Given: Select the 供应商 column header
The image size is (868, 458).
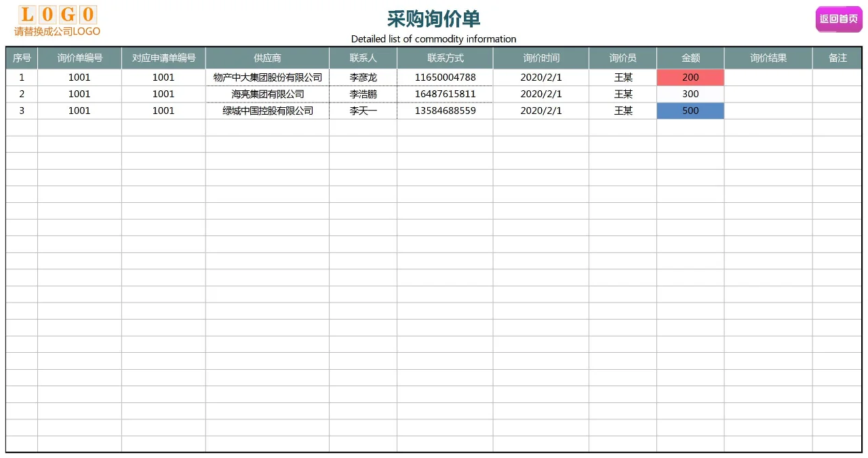Looking at the screenshot, I should click(267, 58).
